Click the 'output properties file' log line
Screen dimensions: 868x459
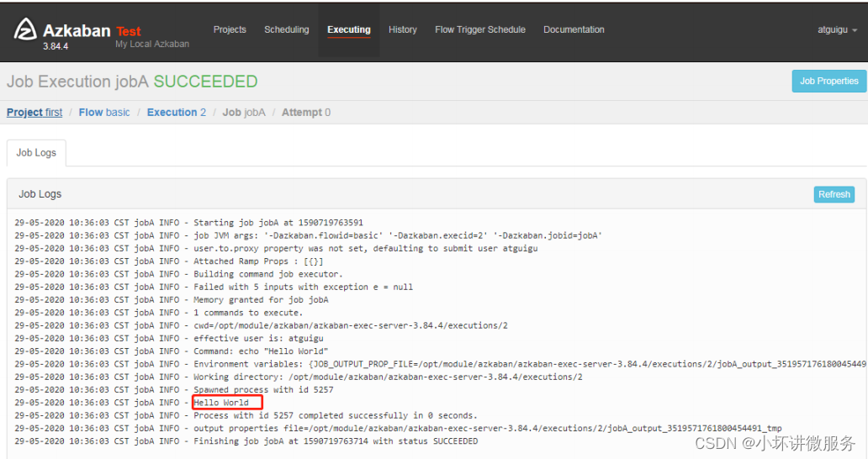[398, 428]
